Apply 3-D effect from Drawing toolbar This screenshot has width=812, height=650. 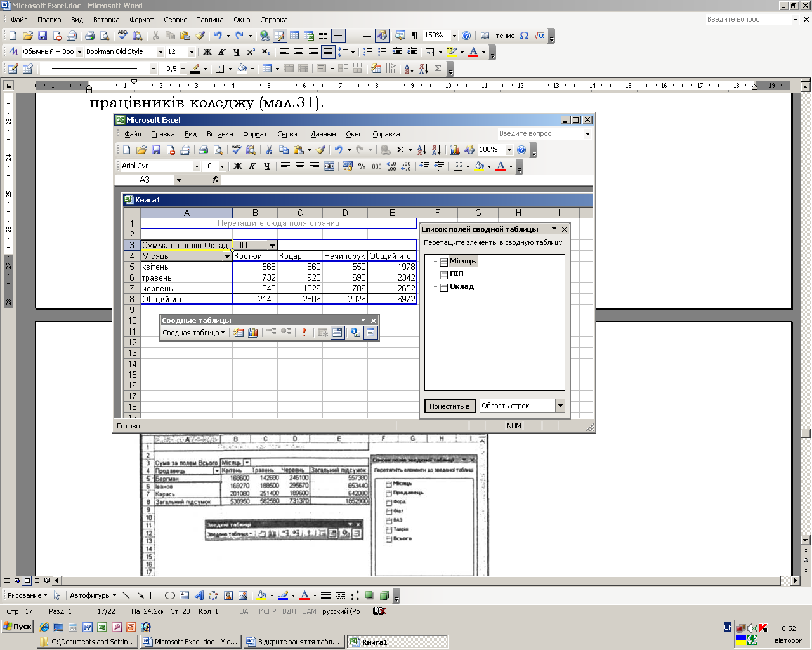pos(384,595)
